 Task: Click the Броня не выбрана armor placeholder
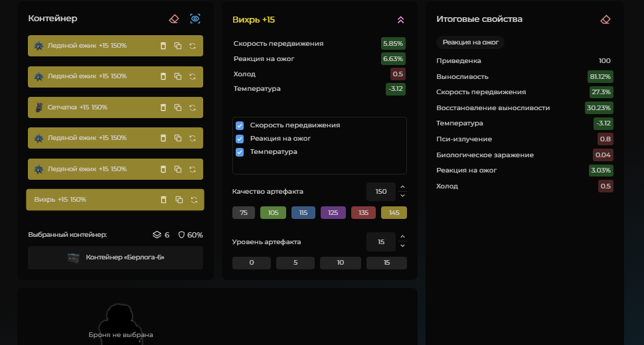[x=121, y=335]
